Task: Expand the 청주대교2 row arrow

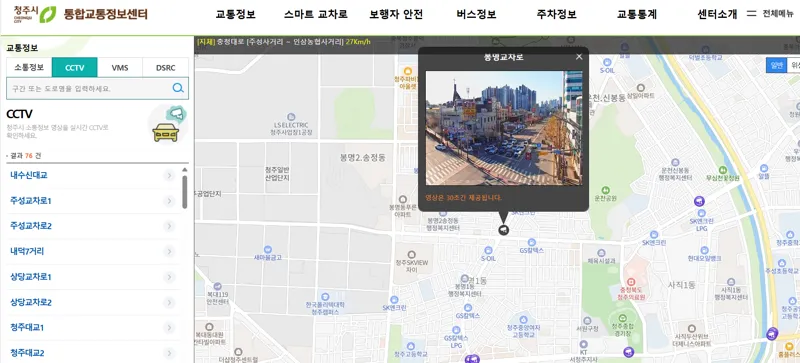Action: [169, 353]
